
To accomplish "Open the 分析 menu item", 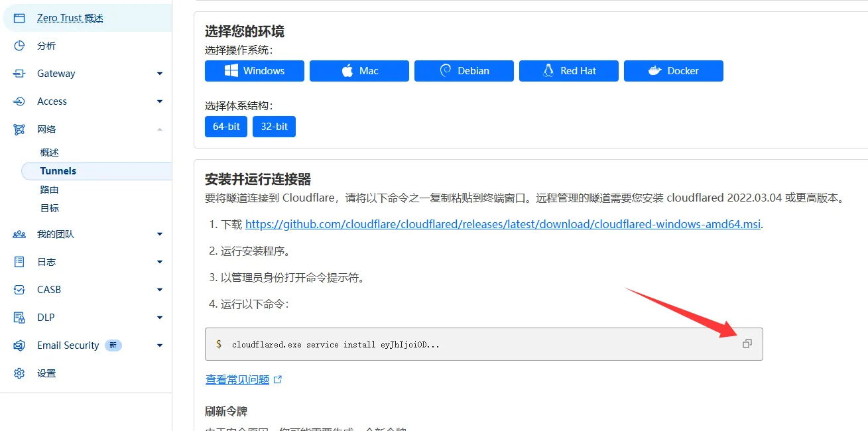I will click(46, 46).
